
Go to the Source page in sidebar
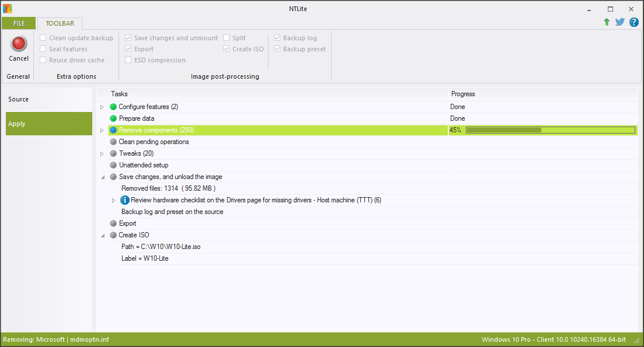tap(19, 99)
